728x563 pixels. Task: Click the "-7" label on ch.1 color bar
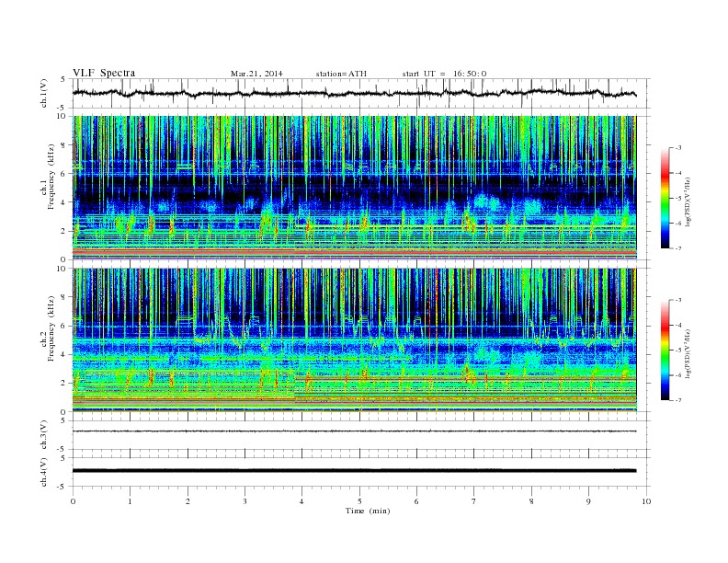[678, 248]
